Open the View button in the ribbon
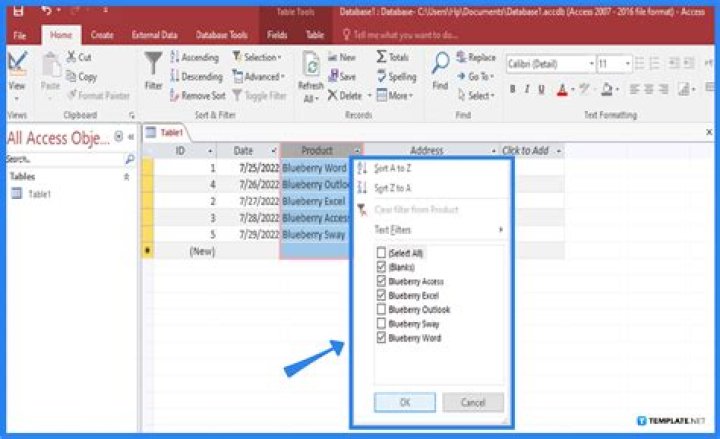The image size is (720, 439). (17, 76)
